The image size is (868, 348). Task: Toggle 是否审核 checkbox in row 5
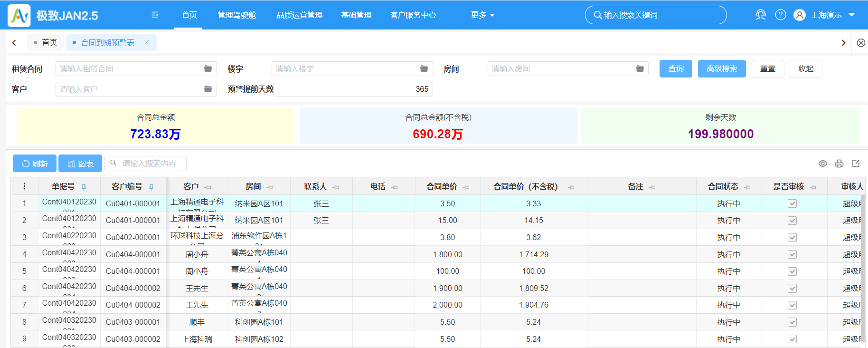(792, 271)
